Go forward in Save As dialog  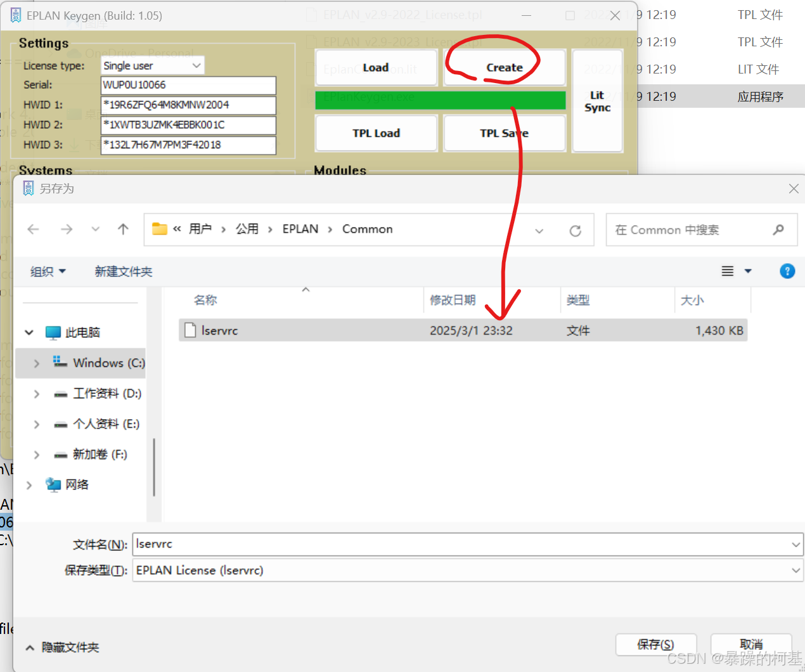67,229
